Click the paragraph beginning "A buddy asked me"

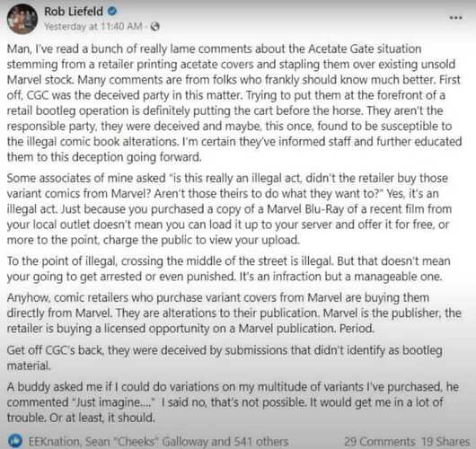point(233,402)
